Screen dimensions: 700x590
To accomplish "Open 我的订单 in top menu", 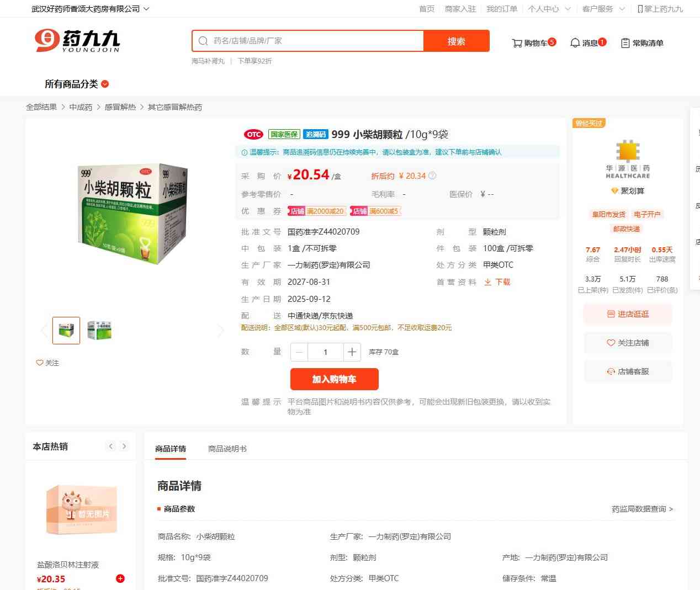I will pos(502,9).
